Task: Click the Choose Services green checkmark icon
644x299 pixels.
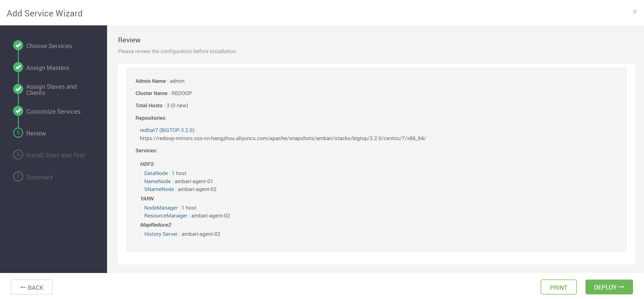Action: click(x=18, y=45)
